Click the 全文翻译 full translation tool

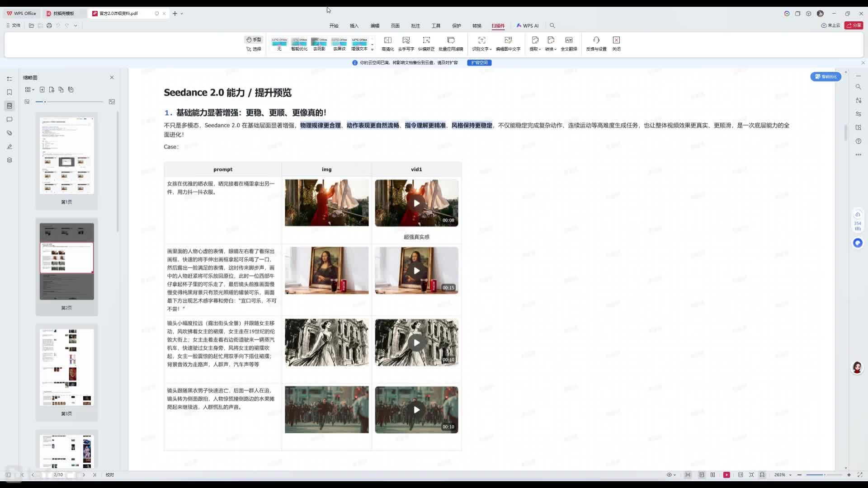tap(569, 44)
